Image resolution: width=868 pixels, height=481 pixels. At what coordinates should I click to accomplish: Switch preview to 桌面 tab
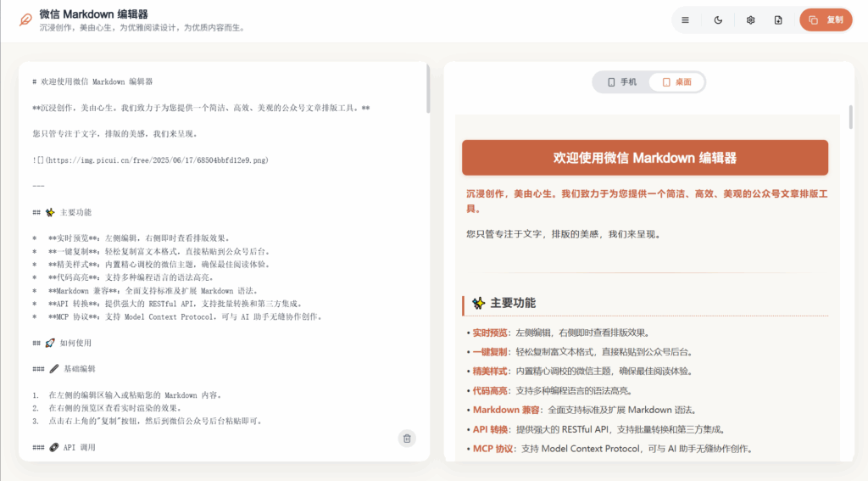click(x=677, y=82)
